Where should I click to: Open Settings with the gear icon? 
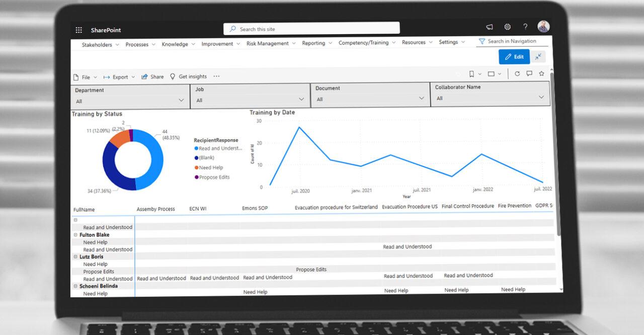(507, 27)
